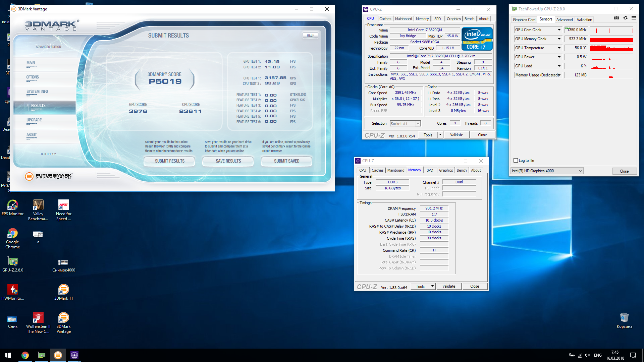The height and width of the screenshot is (362, 644).
Task: Open the GPU-Z hamburger menu
Action: (634, 18)
